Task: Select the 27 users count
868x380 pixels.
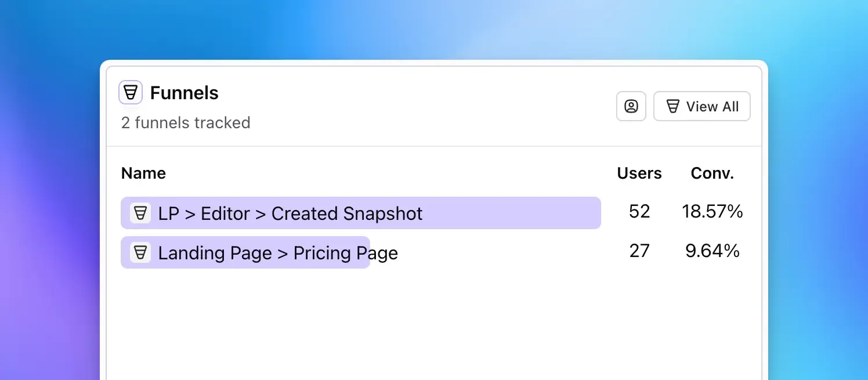Action: 639,251
